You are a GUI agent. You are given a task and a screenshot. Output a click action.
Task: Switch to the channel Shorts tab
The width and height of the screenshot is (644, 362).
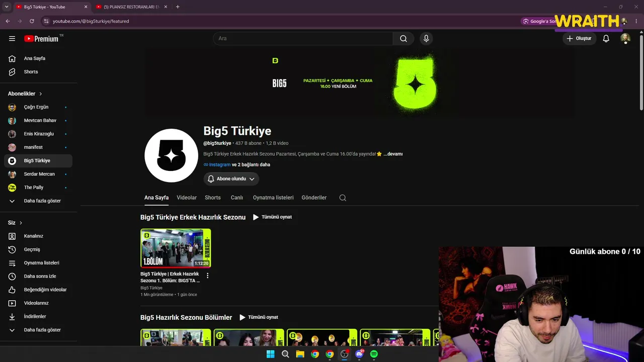[213, 198]
